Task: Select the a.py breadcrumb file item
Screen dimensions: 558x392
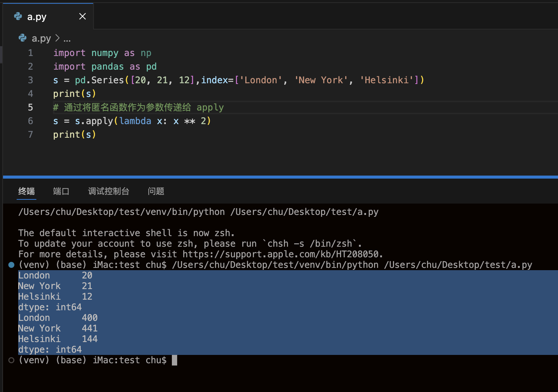Action: coord(41,38)
